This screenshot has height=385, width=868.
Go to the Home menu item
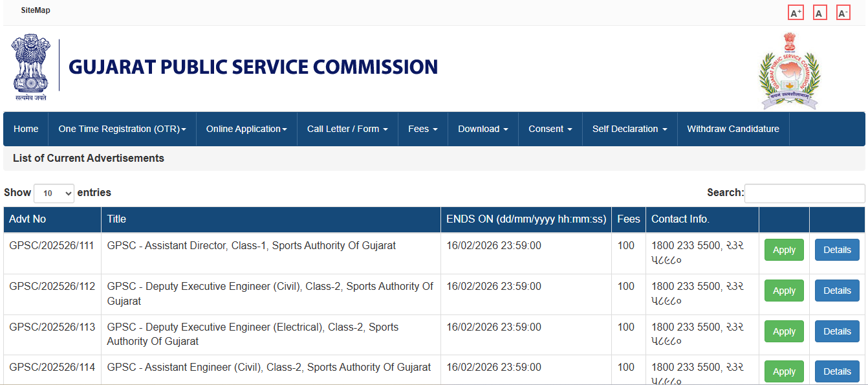pyautogui.click(x=26, y=129)
